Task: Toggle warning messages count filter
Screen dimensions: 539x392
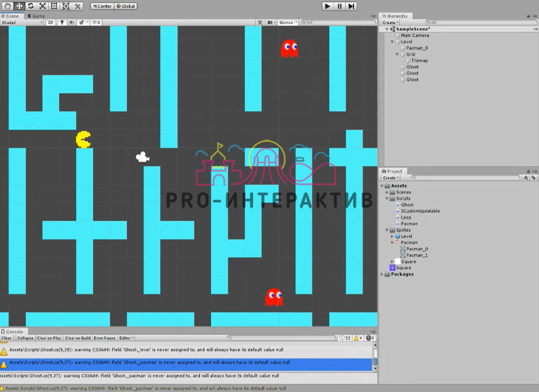Action: (x=358, y=338)
